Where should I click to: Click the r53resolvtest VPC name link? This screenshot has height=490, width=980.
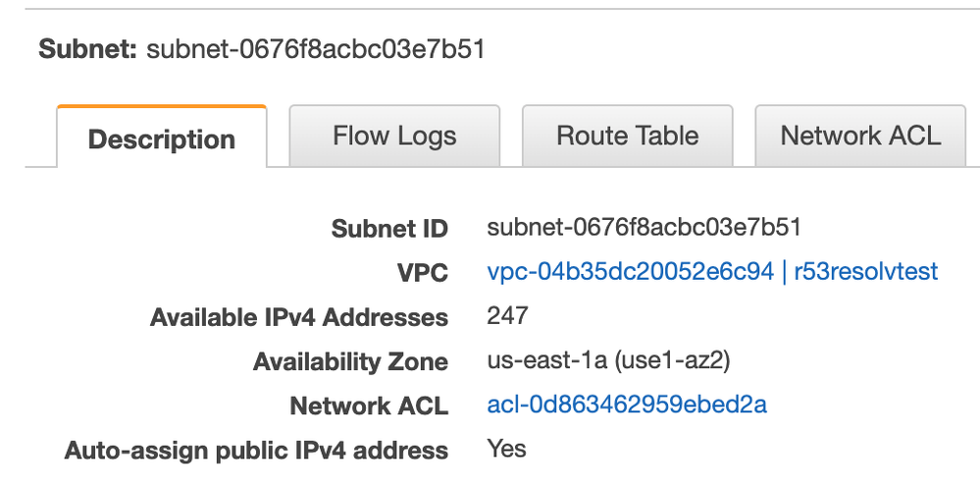click(865, 272)
